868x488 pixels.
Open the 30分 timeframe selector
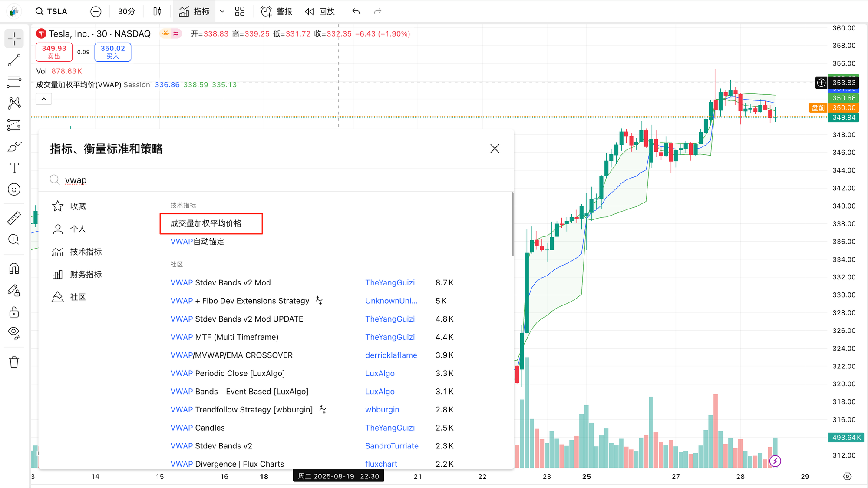pyautogui.click(x=126, y=11)
